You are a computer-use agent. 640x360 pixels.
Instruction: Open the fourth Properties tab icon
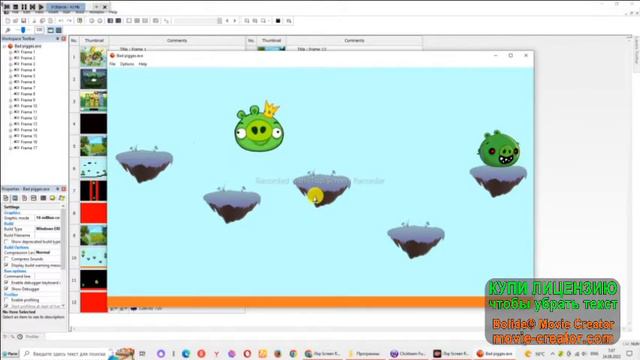(34, 198)
